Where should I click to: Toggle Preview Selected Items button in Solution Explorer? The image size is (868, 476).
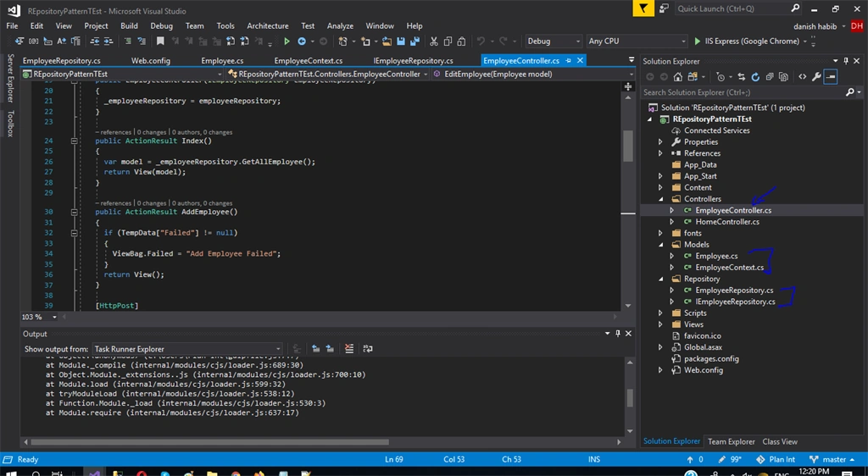(x=831, y=77)
